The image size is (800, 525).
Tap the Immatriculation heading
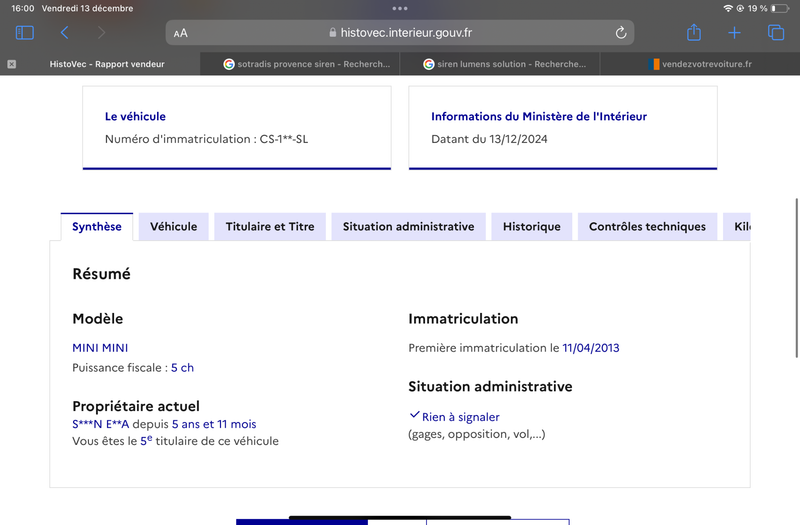pyautogui.click(x=463, y=319)
